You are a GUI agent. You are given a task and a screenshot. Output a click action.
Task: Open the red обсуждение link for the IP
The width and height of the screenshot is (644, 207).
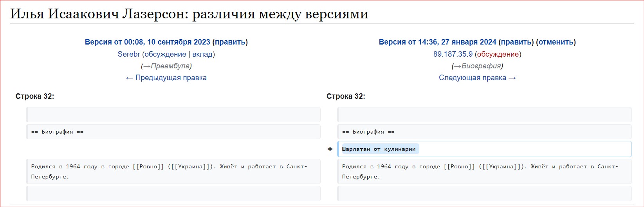pos(498,54)
